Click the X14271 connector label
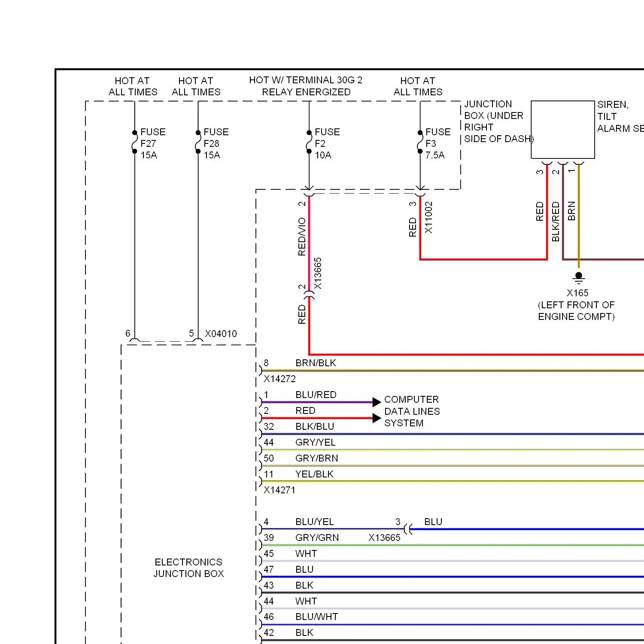This screenshot has width=644, height=644. (279, 490)
